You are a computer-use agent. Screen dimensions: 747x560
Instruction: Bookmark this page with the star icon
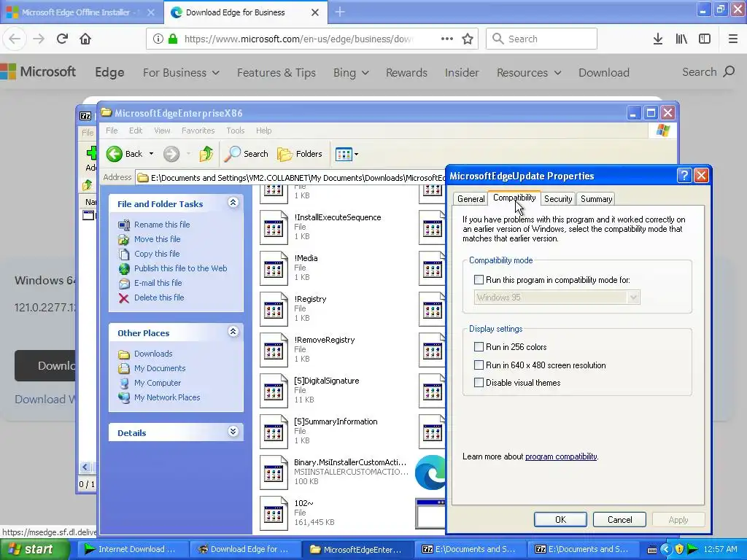(x=468, y=39)
